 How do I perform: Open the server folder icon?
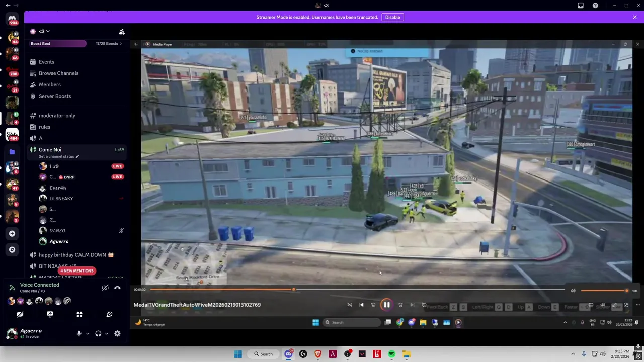click(x=12, y=152)
